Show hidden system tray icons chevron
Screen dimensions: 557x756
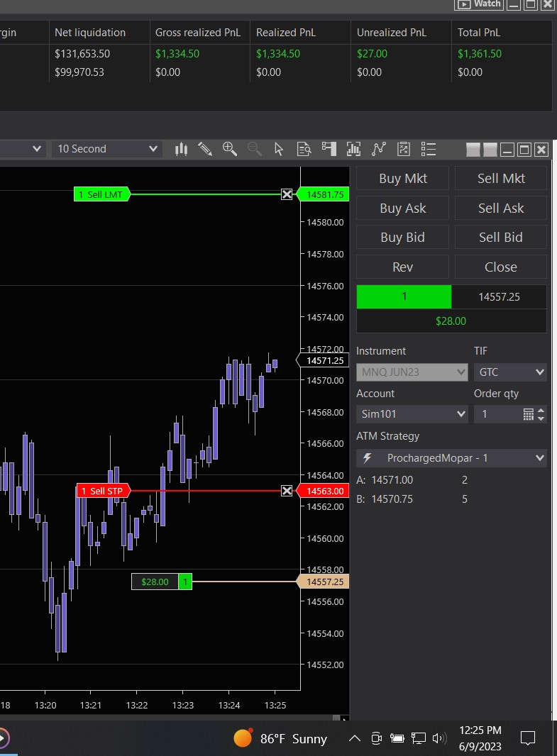355,738
